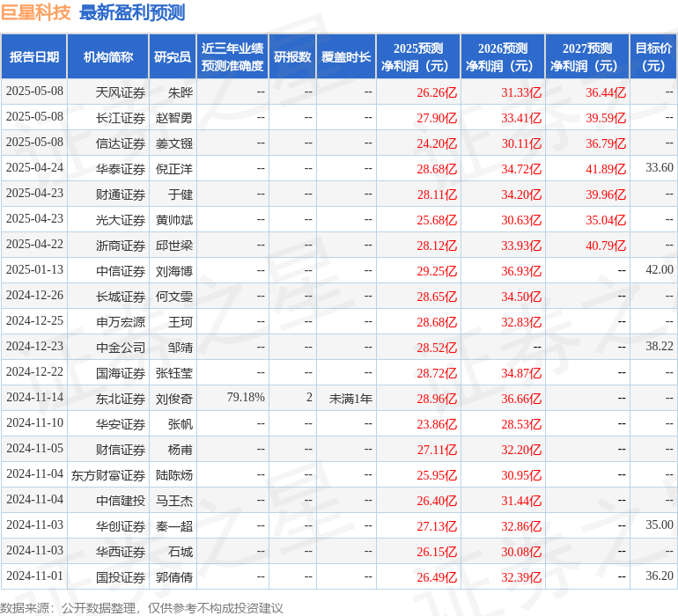
Task: Click the 2025预测净利润 column header
Action: tap(417, 57)
